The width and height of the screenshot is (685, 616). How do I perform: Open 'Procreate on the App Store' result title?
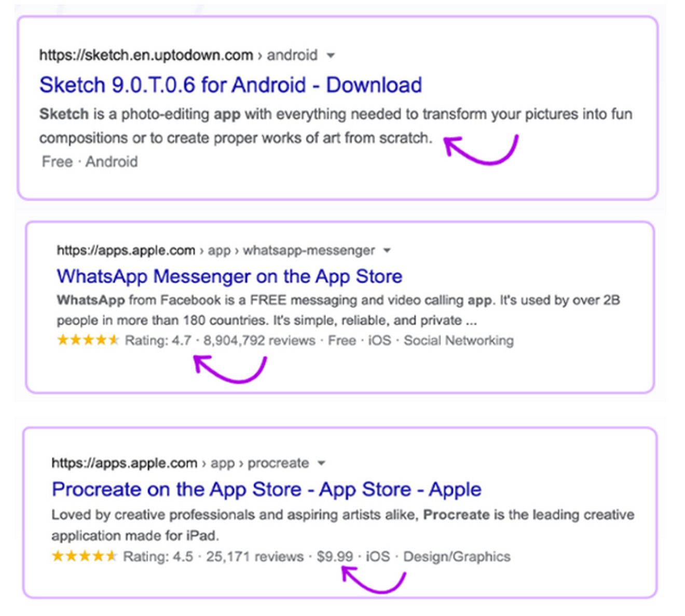click(x=266, y=489)
